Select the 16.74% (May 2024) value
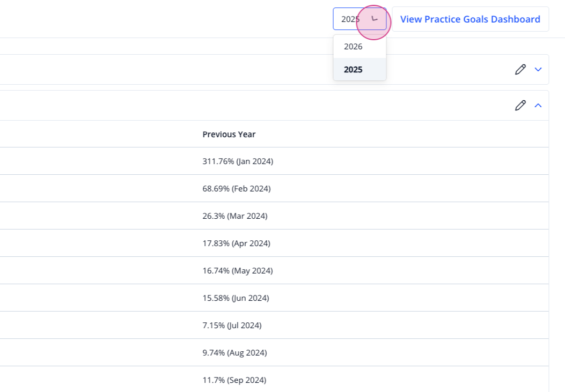 (238, 271)
